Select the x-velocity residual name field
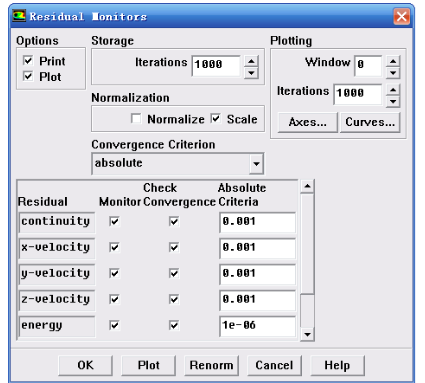The height and width of the screenshot is (383, 425). point(57,248)
